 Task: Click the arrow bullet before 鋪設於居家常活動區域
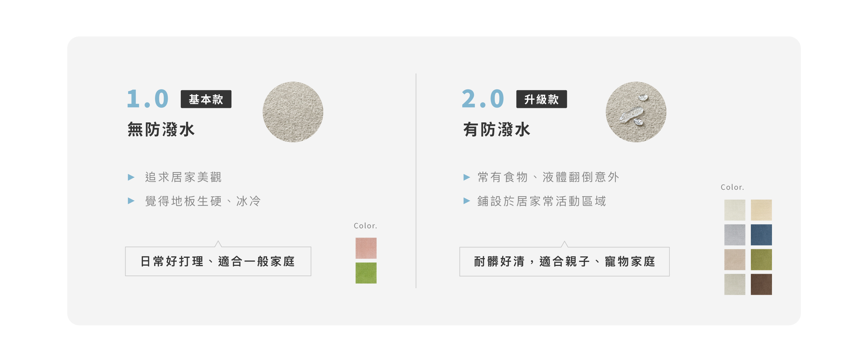466,201
